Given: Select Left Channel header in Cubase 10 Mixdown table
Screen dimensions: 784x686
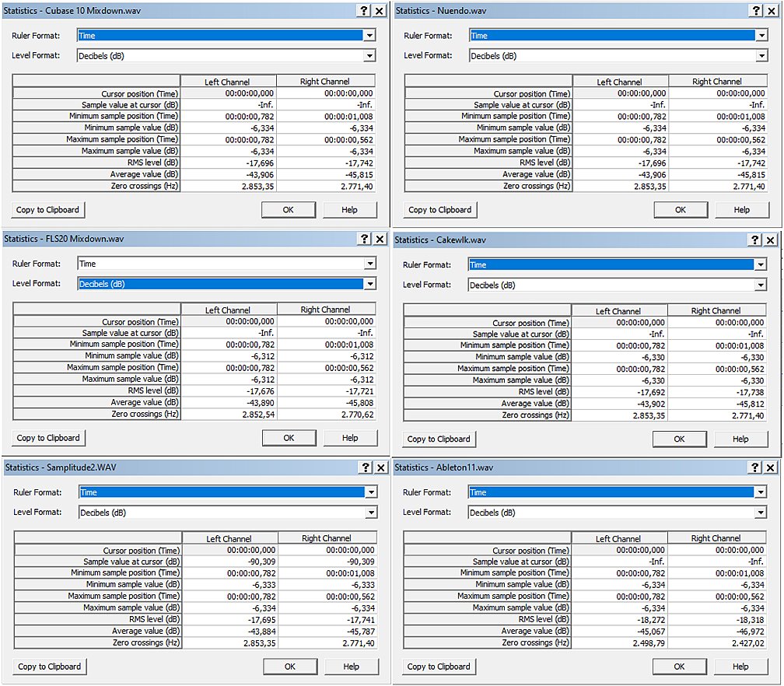Looking at the screenshot, I should 227,82.
